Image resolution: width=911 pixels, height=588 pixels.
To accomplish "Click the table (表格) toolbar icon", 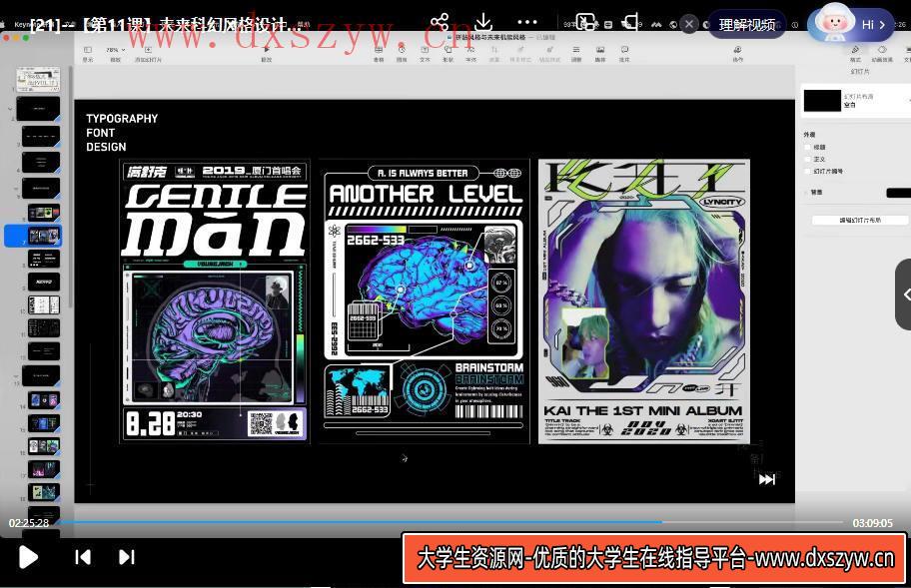I will [x=379, y=50].
